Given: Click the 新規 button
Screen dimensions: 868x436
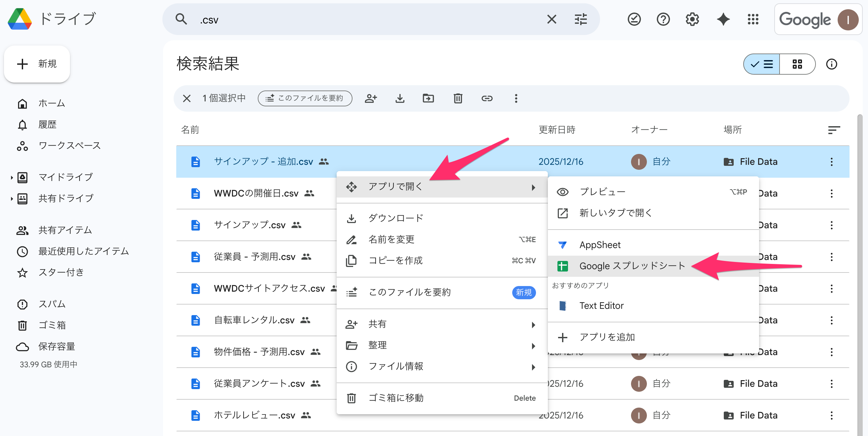Looking at the screenshot, I should pos(37,64).
